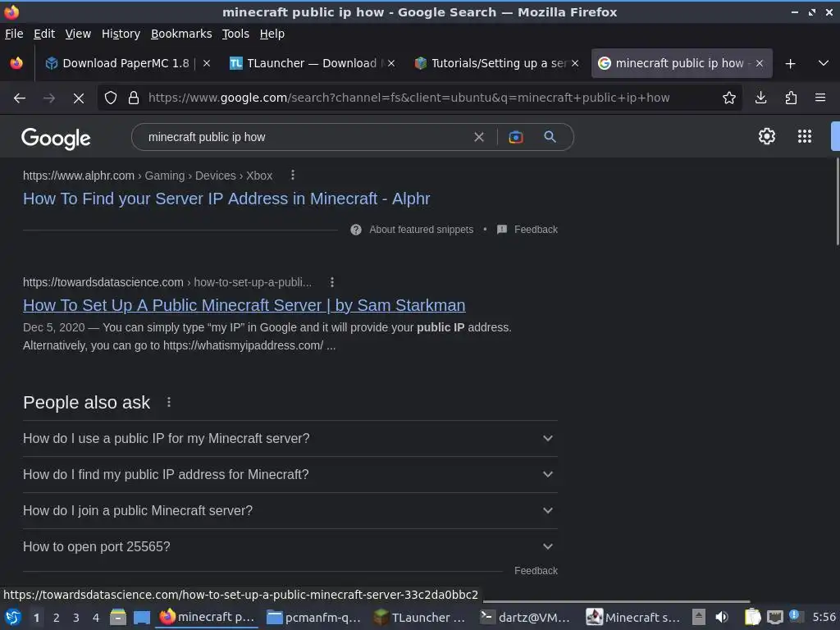Expand 'How do I join a public Minecraft server' question
Viewport: 840px width, 630px height.
coord(290,510)
